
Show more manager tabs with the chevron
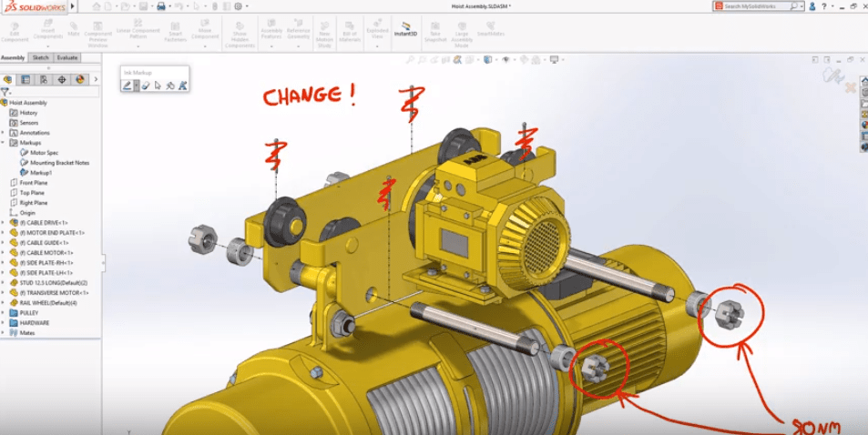96,80
